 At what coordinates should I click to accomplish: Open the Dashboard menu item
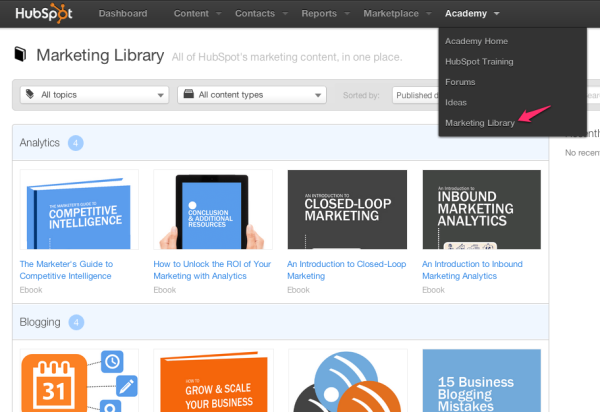pyautogui.click(x=123, y=14)
